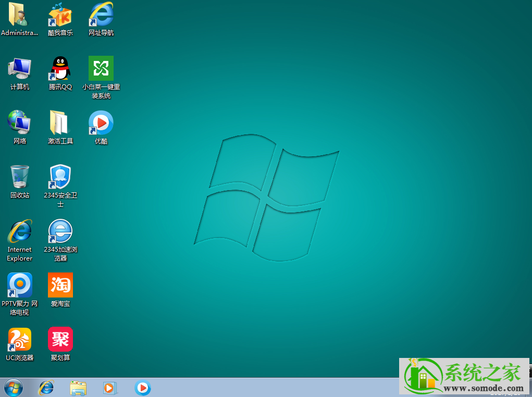Open the 腾讯QQ penguin icon
Image resolution: width=532 pixels, height=397 pixels.
(60, 69)
